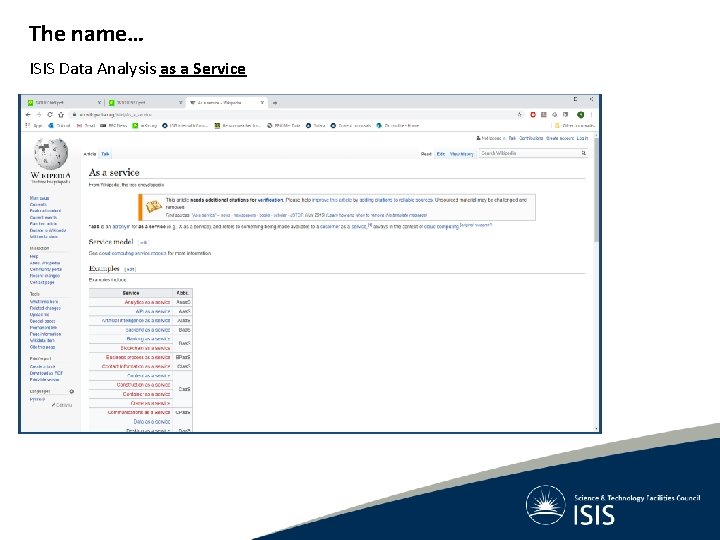Open the Gmail bookmark
Viewport: 720px width, 540px height.
[86, 125]
